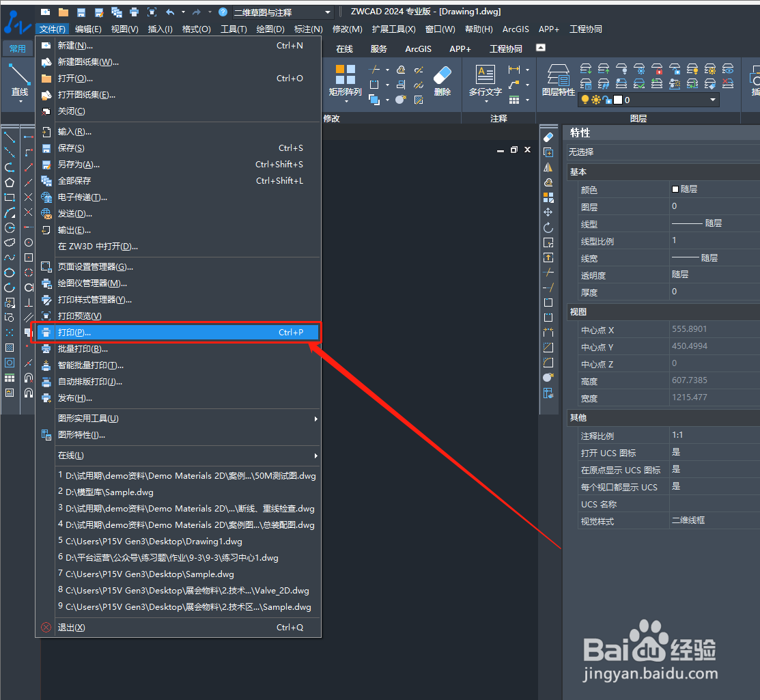Click the Undo arrow in quick access toolbar
The width and height of the screenshot is (760, 700).
[x=170, y=12]
